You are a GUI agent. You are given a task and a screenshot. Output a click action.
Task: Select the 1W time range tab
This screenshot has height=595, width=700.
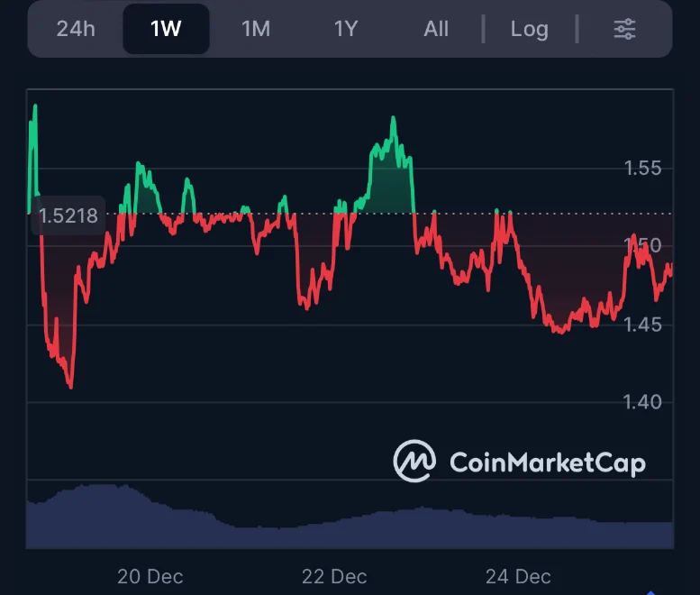[x=166, y=29]
